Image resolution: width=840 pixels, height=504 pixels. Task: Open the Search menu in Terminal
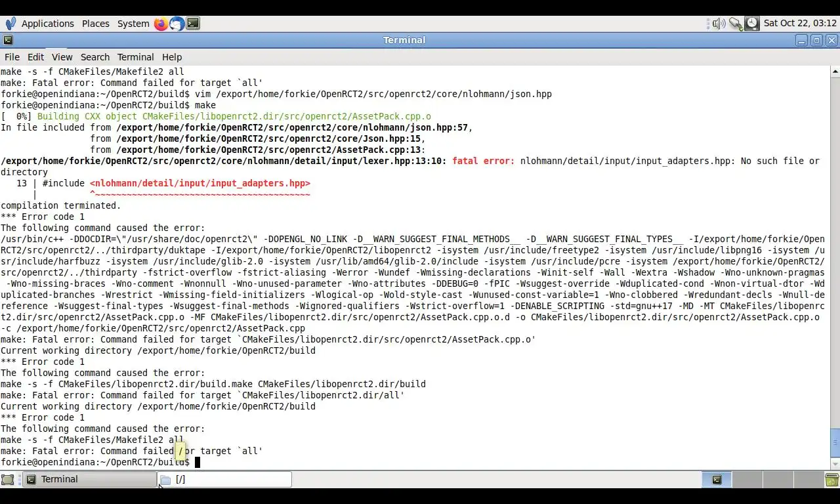click(x=95, y=57)
